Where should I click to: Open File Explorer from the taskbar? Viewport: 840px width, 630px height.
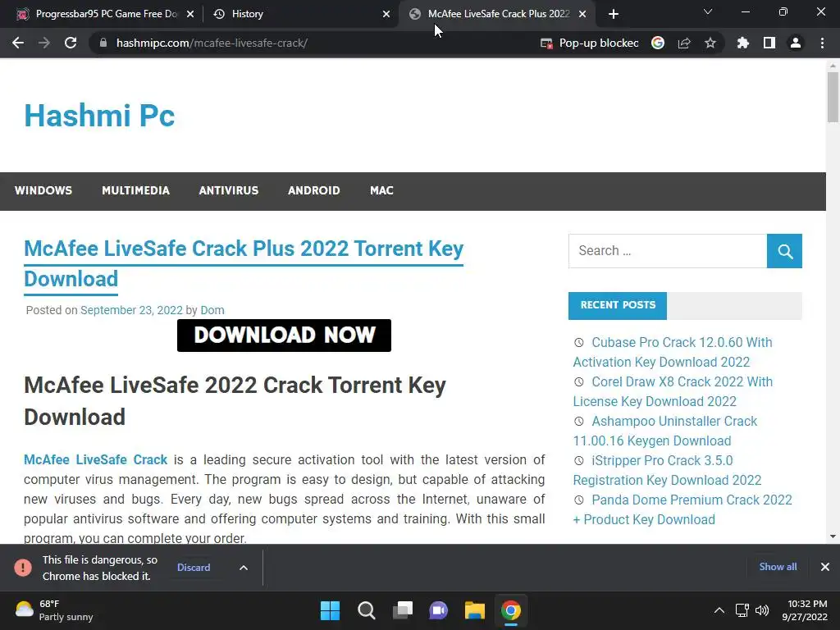click(475, 610)
